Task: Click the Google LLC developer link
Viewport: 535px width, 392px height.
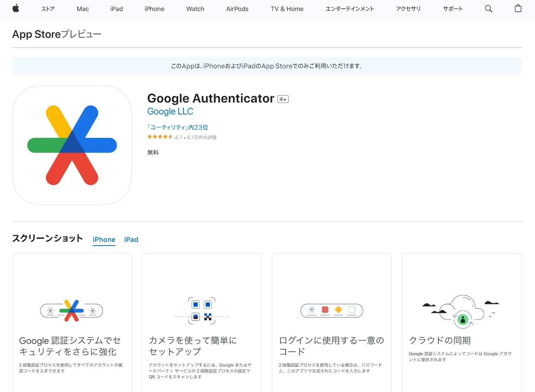Action: (170, 111)
